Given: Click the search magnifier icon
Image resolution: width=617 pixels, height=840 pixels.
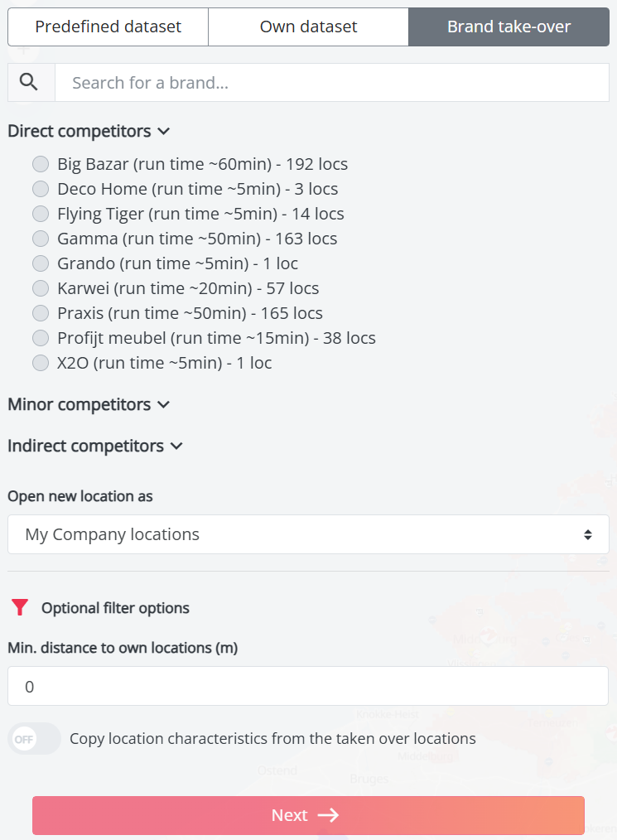Looking at the screenshot, I should pyautogui.click(x=30, y=82).
